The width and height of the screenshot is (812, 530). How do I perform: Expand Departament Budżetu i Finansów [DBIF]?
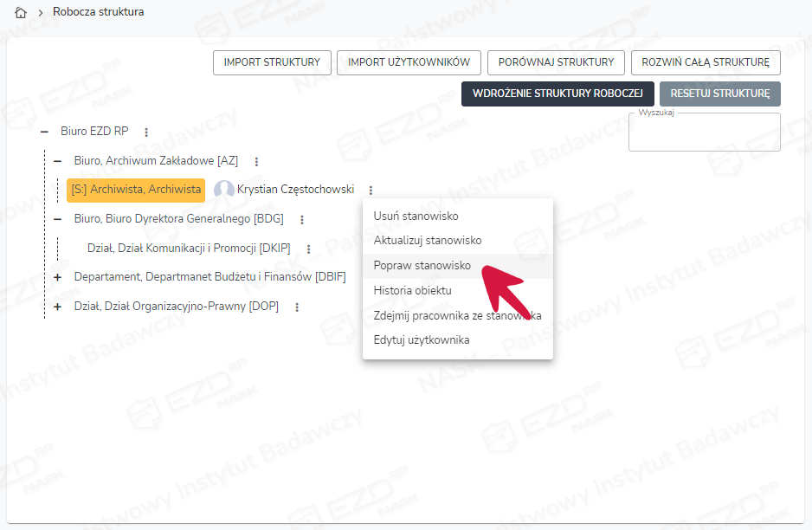coord(58,277)
